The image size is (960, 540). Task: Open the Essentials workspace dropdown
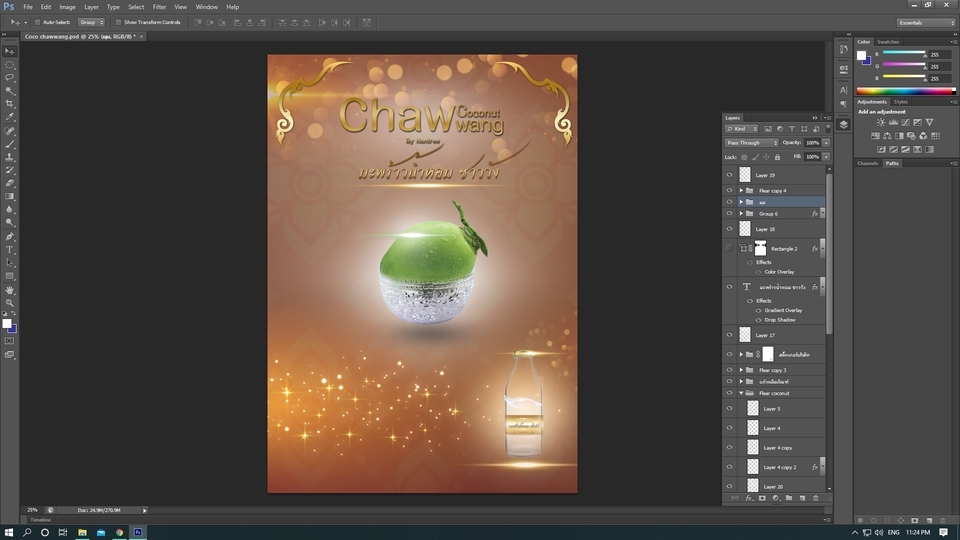[926, 23]
